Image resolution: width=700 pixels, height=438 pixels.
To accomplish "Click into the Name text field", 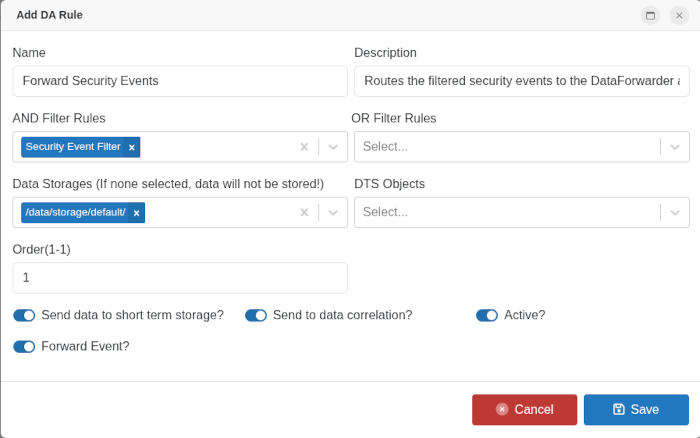I will (x=180, y=81).
